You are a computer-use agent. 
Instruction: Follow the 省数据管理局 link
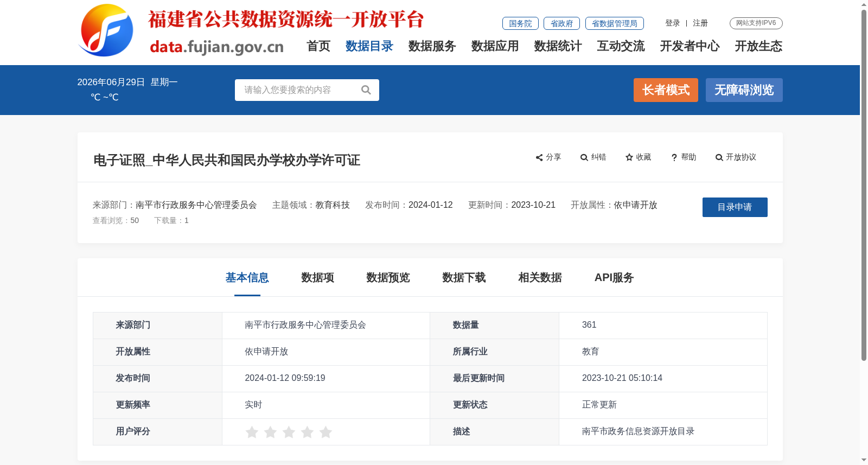(615, 23)
